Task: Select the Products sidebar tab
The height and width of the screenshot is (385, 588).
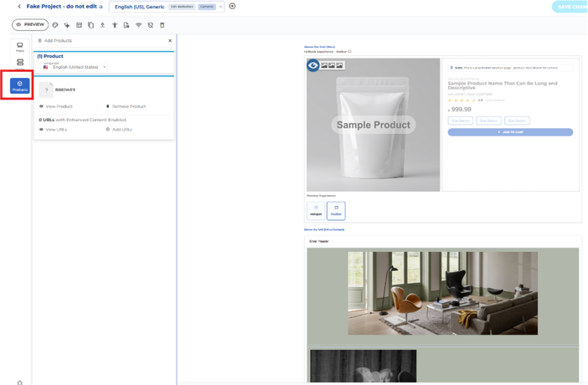Action: tap(20, 86)
